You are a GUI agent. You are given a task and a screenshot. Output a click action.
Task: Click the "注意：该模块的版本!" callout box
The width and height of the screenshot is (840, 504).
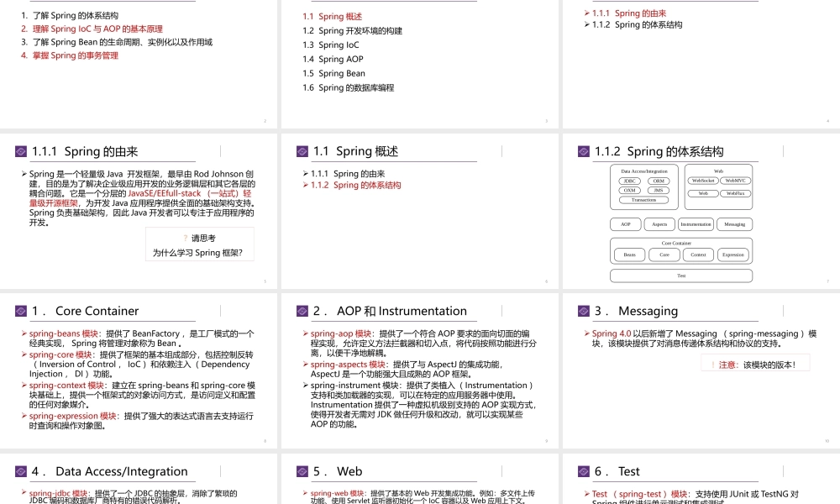point(754,365)
